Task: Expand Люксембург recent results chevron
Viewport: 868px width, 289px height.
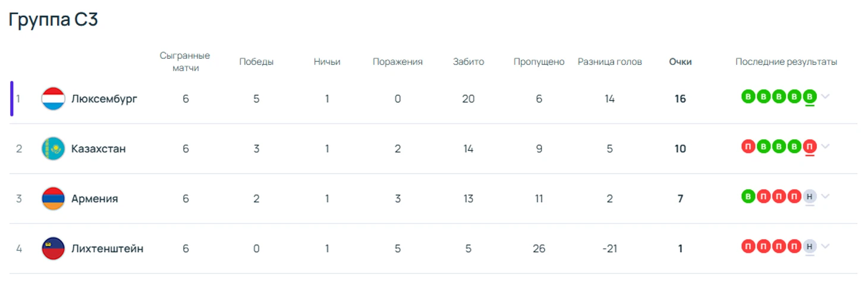Action: [825, 97]
